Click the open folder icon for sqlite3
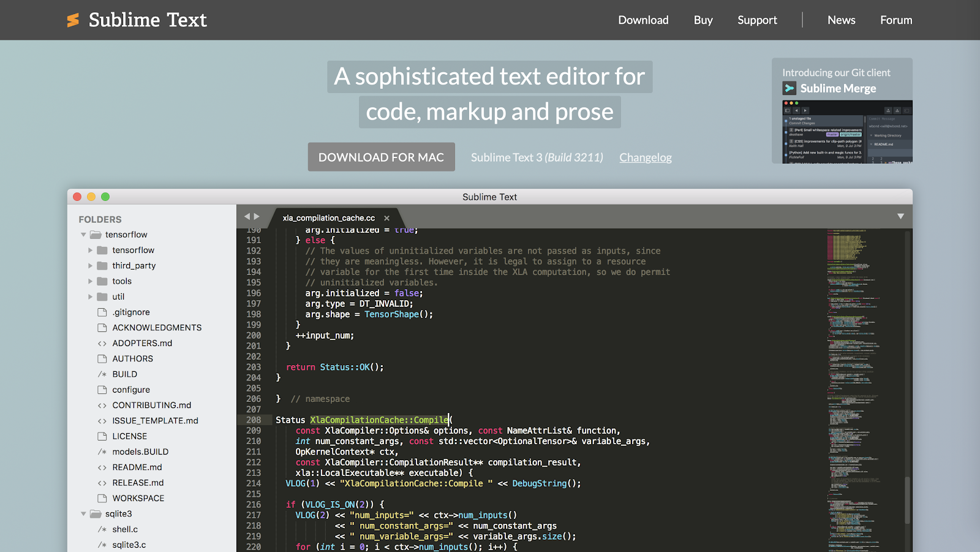 pos(96,514)
